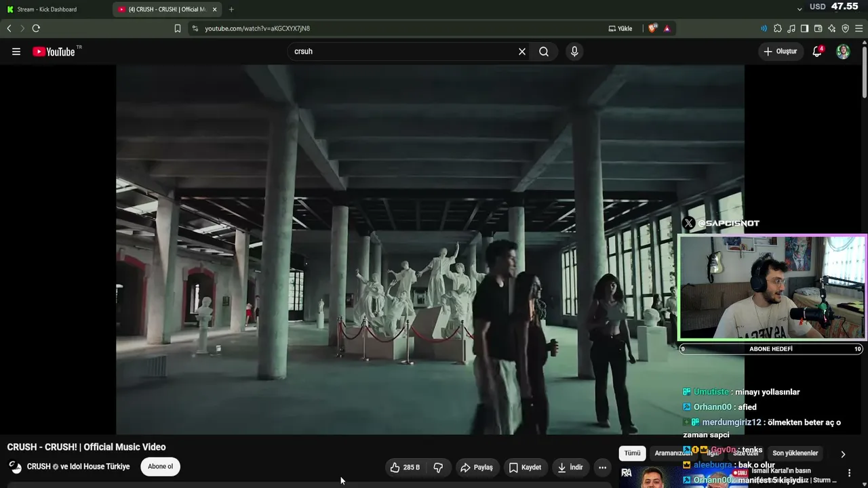Go forward in browser history
868x488 pixels.
point(22,28)
